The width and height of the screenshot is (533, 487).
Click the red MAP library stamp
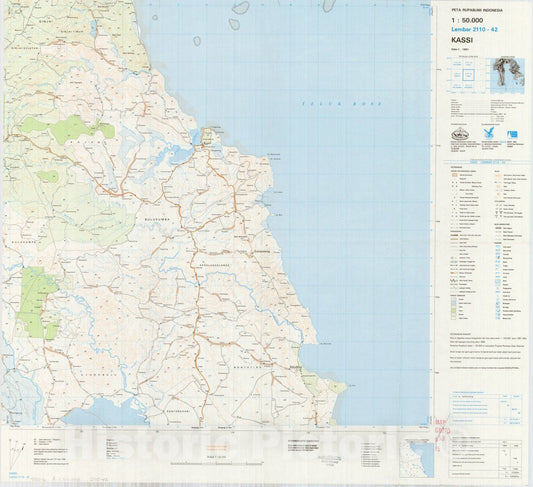tap(443, 434)
